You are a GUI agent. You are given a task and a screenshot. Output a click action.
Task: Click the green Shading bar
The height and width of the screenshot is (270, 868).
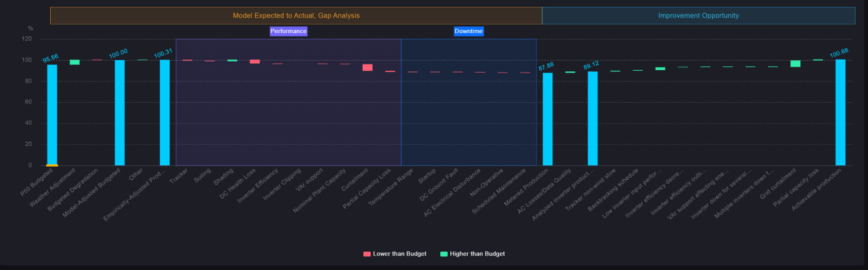coord(232,60)
